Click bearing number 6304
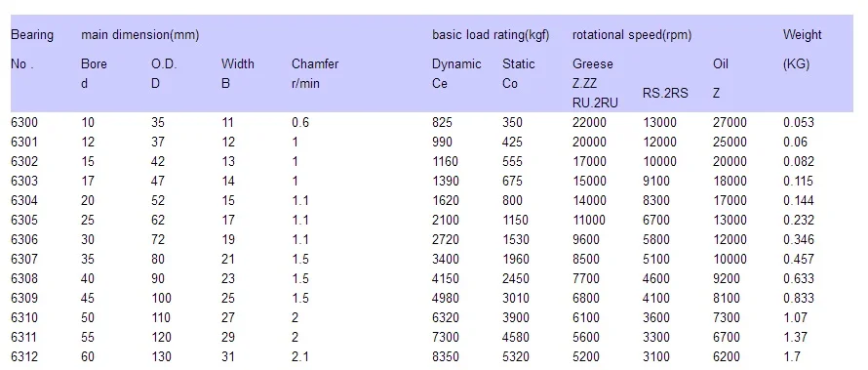 coord(24,200)
